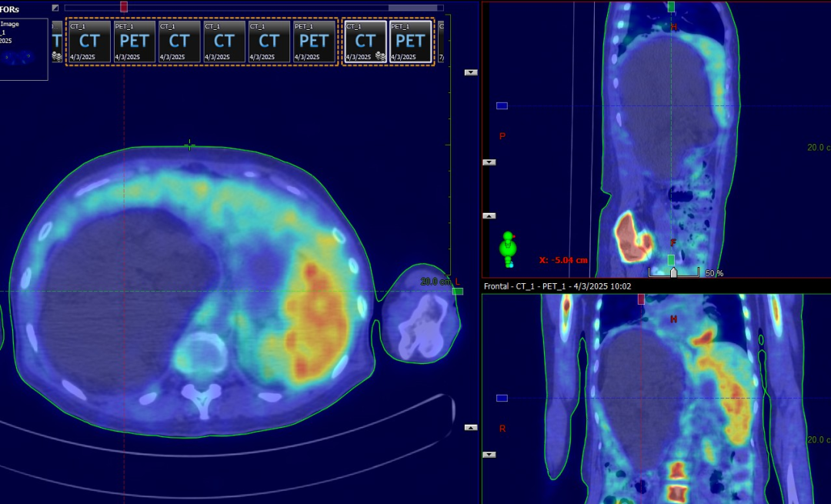The image size is (831, 504).
Task: Click the down arrow beside the frontal view
Action: click(489, 455)
